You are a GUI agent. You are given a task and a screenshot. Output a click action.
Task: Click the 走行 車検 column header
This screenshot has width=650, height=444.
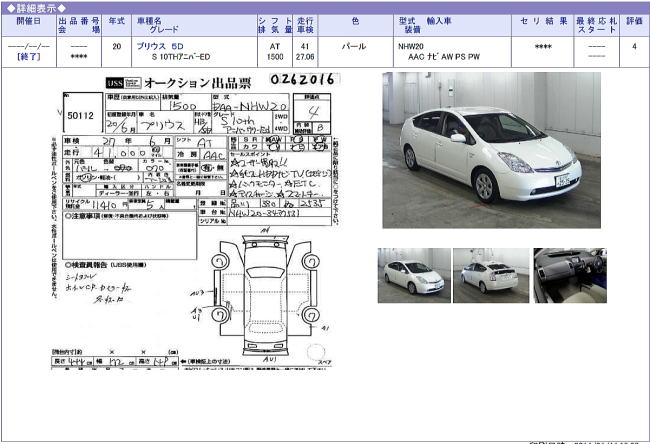pyautogui.click(x=305, y=25)
